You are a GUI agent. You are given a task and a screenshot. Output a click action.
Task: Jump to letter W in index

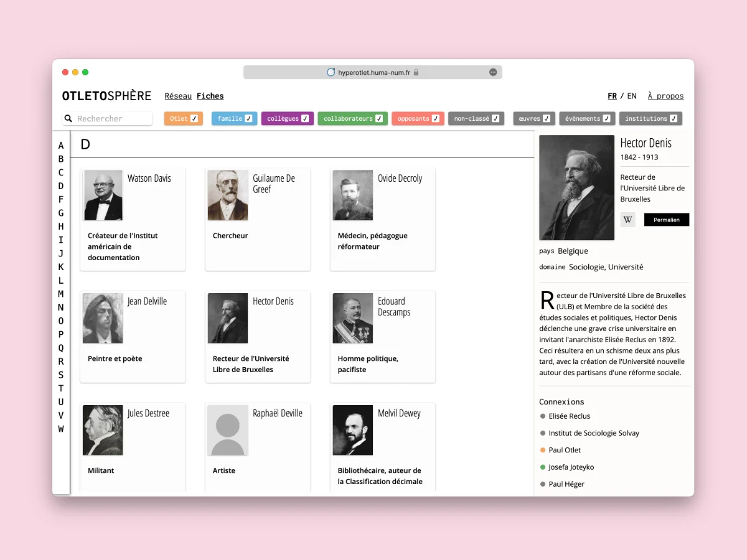[61, 429]
